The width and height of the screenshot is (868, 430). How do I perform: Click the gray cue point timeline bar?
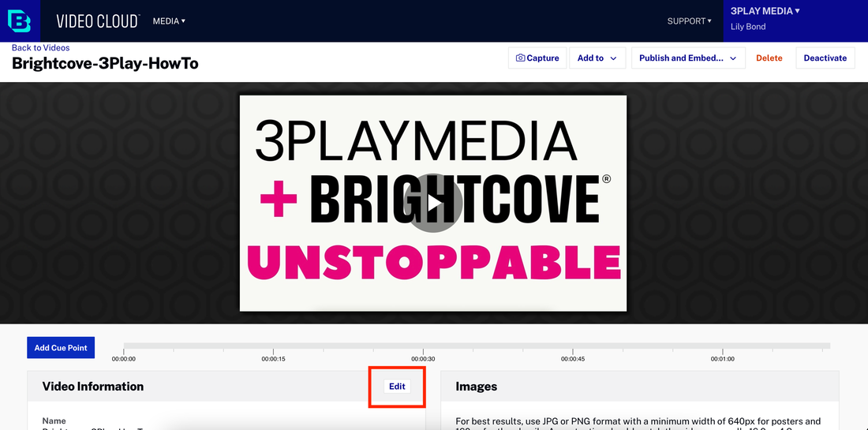477,346
